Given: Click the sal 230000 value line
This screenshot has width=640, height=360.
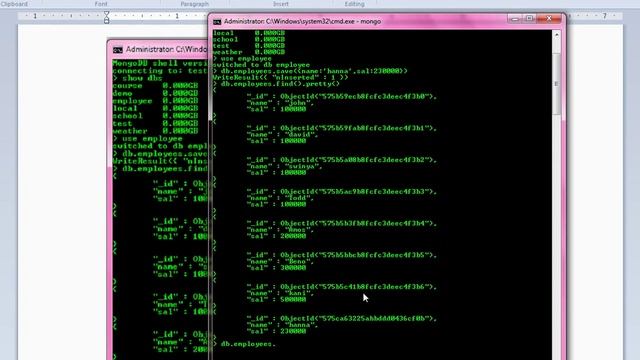Looking at the screenshot, I should (276, 331).
